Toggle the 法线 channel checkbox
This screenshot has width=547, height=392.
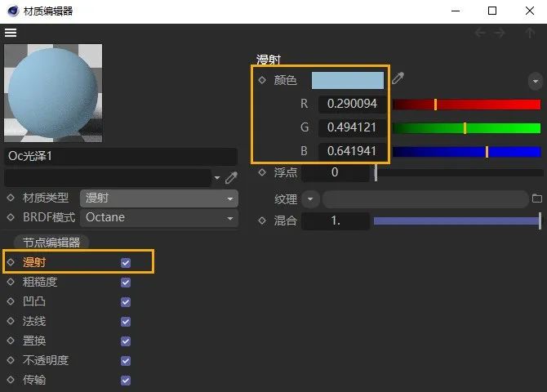pyautogui.click(x=126, y=321)
